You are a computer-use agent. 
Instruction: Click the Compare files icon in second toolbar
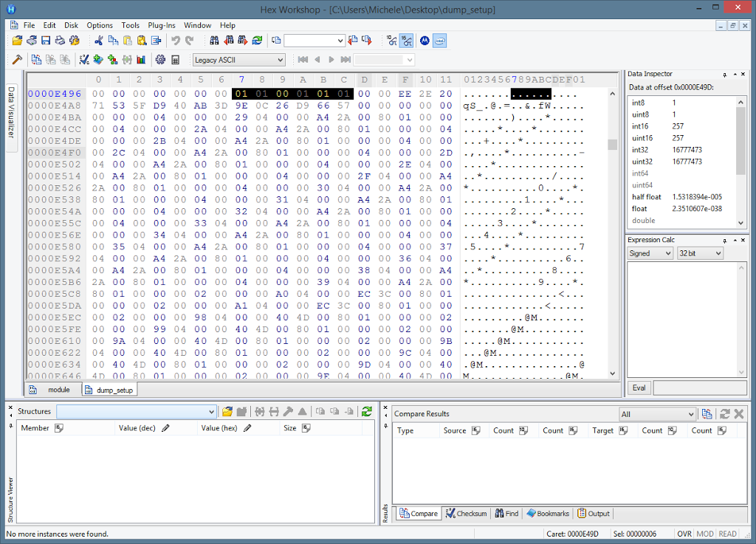click(37, 60)
